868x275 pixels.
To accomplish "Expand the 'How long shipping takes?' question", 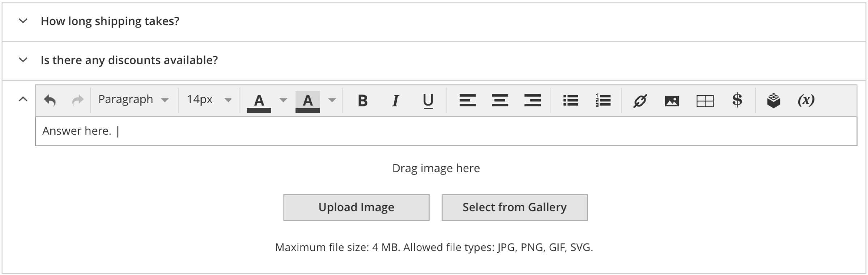I will pos(23,21).
